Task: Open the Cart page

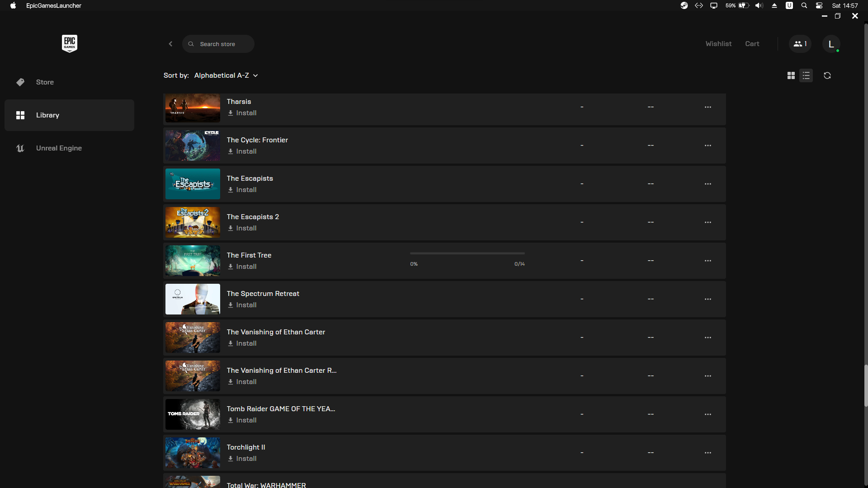Action: pos(752,44)
